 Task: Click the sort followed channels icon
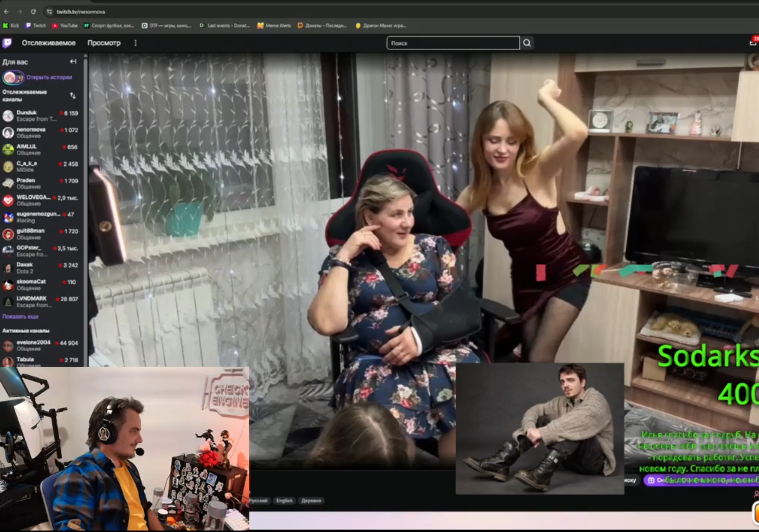pyautogui.click(x=73, y=96)
